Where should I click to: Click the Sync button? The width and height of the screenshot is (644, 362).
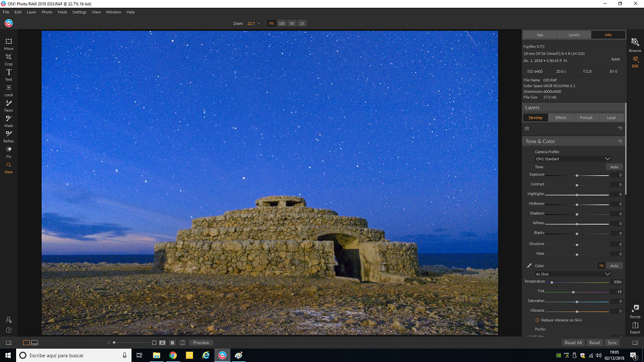612,343
